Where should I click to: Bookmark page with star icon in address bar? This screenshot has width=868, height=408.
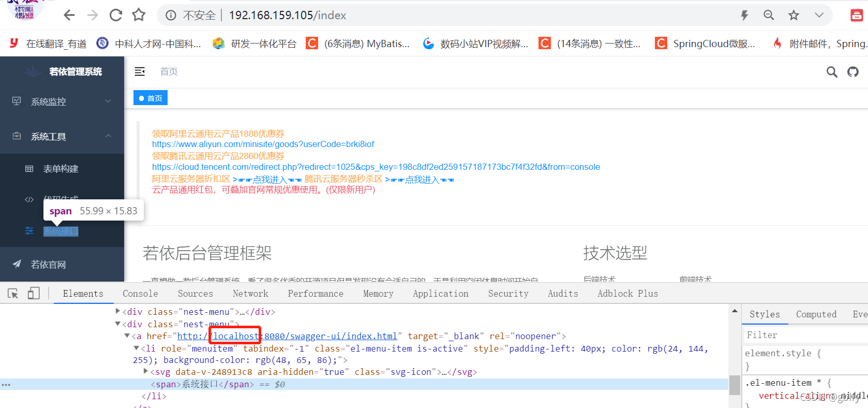[794, 16]
